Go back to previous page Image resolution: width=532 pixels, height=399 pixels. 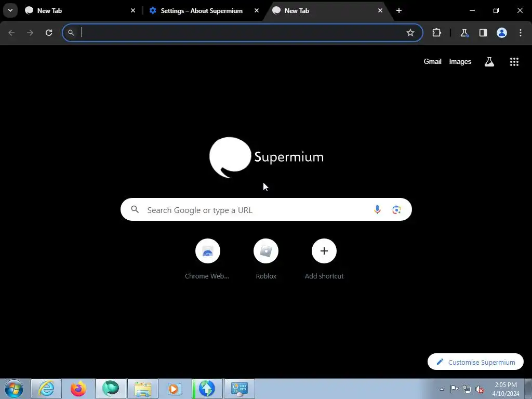(11, 33)
